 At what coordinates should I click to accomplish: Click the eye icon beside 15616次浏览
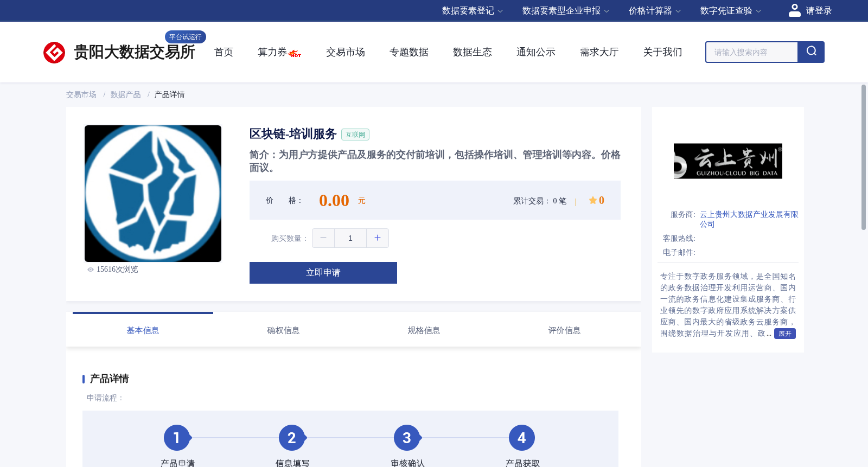[91, 270]
